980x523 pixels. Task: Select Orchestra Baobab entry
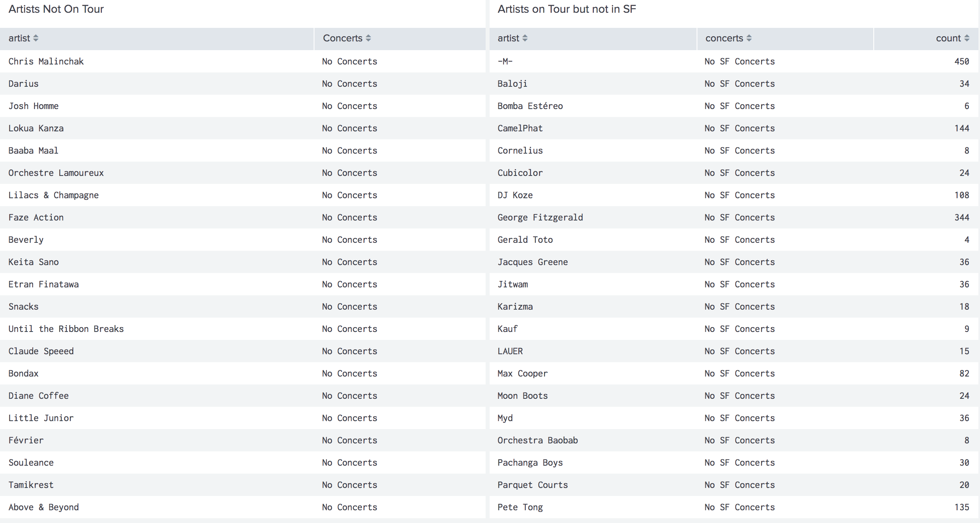pos(538,440)
